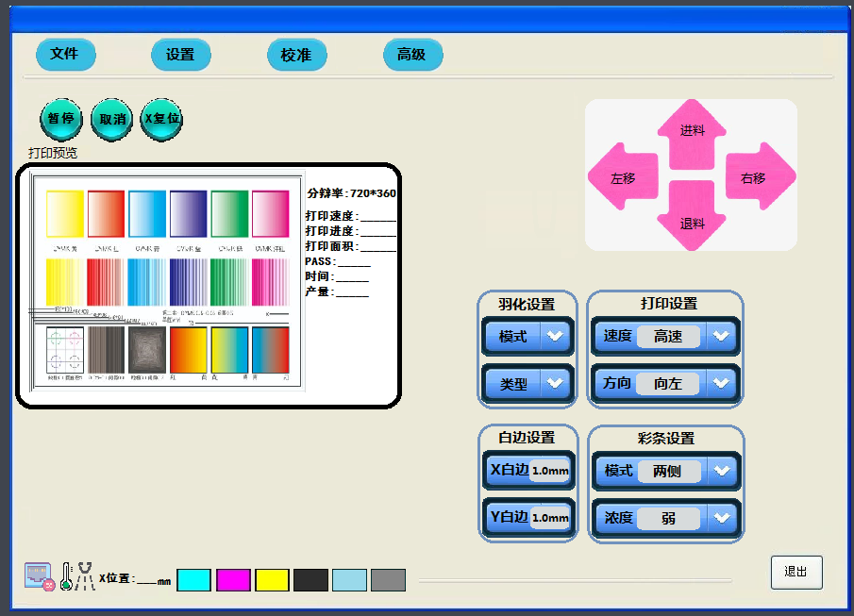Open the 方向 print direction dropdown

click(x=721, y=383)
